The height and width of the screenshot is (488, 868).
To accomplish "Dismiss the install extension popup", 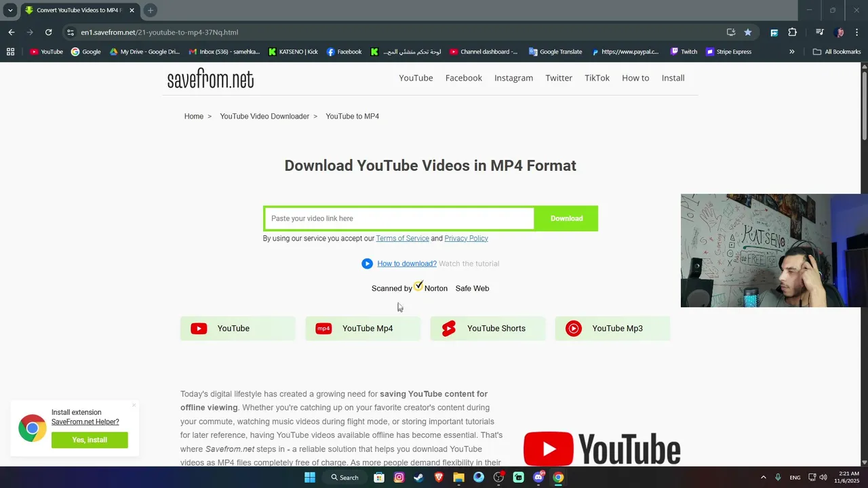I will click(x=134, y=405).
